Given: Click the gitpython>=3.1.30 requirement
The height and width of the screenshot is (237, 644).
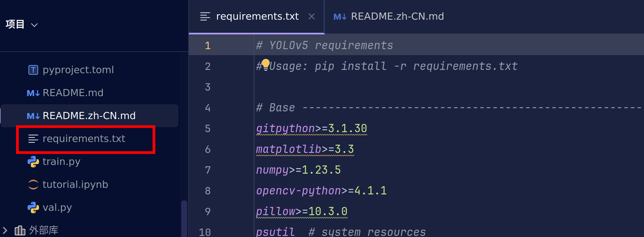Looking at the screenshot, I should (312, 128).
